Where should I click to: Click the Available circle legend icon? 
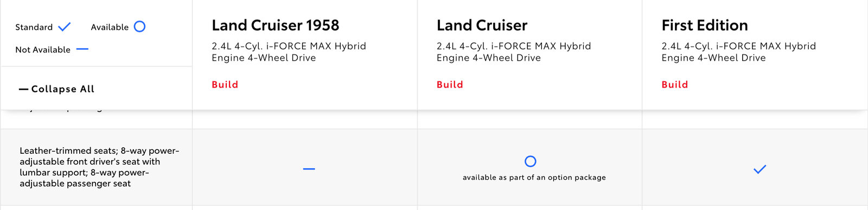139,27
